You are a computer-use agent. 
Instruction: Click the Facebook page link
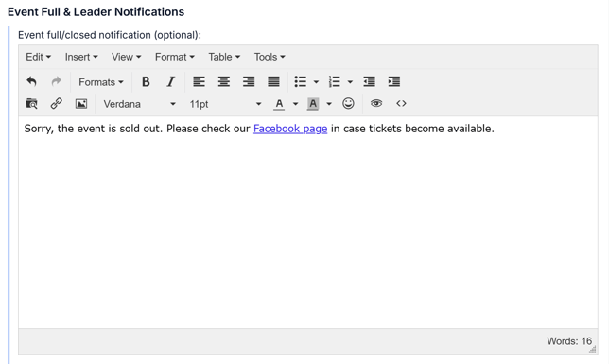(x=290, y=129)
